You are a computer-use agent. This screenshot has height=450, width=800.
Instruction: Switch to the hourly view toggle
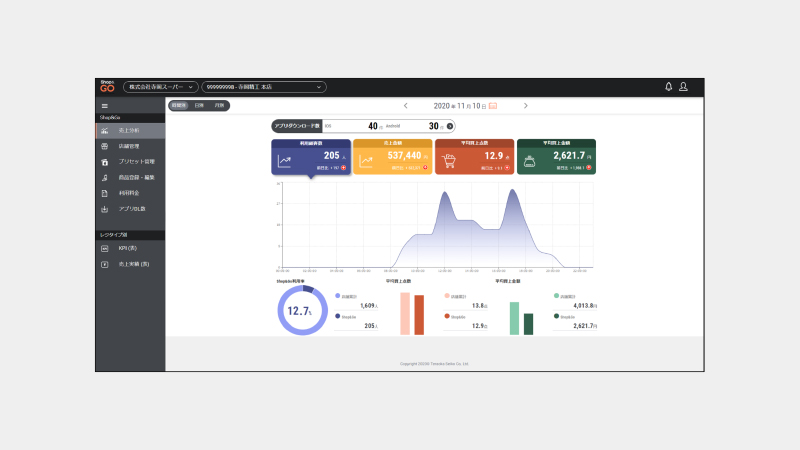[179, 106]
